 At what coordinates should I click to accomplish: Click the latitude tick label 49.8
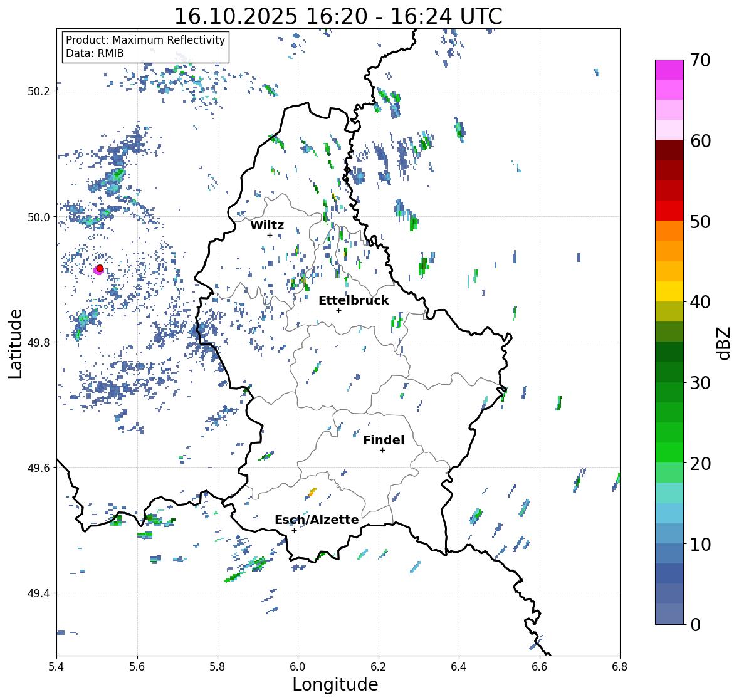(39, 342)
